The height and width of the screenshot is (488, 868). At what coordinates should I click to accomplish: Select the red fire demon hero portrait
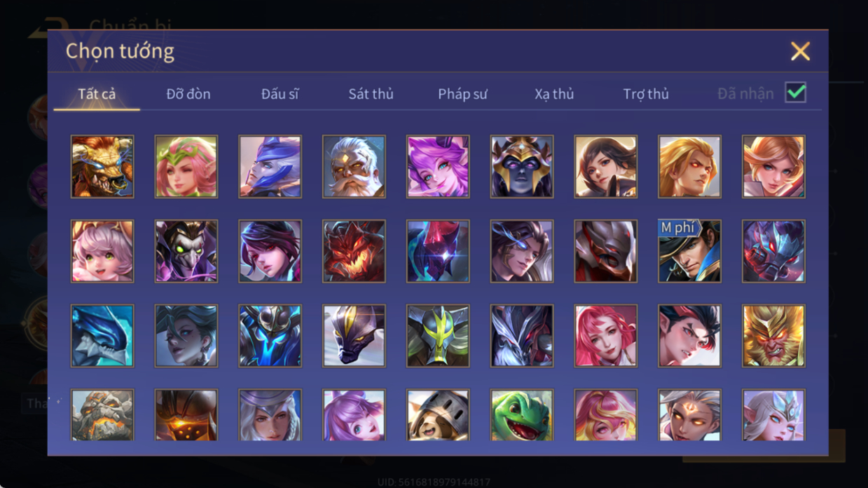(x=354, y=251)
